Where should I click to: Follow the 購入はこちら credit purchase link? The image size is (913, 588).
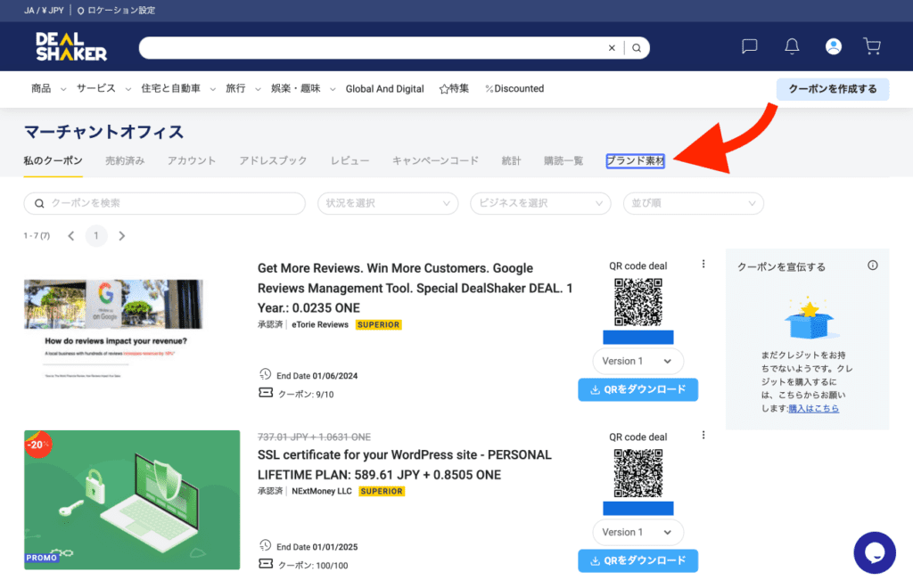click(814, 408)
